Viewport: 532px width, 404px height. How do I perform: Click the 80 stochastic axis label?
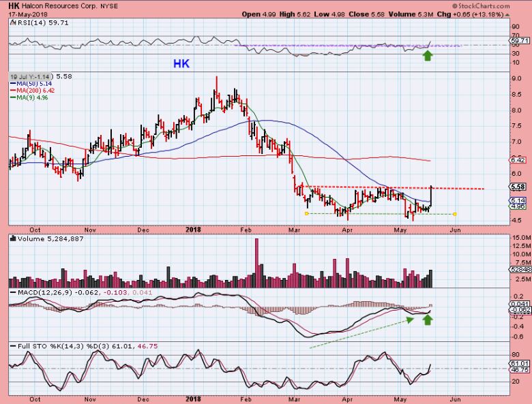pyautogui.click(x=516, y=355)
